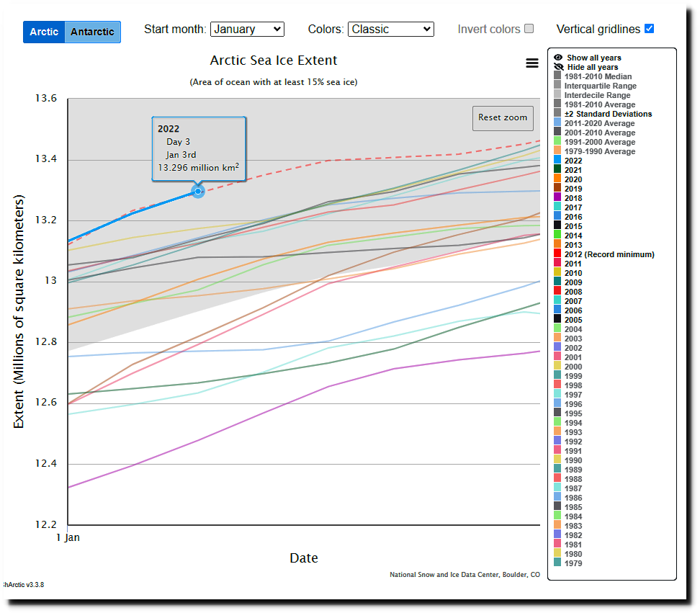Switch to the Arctic tab
The width and height of the screenshot is (700, 613).
(44, 32)
